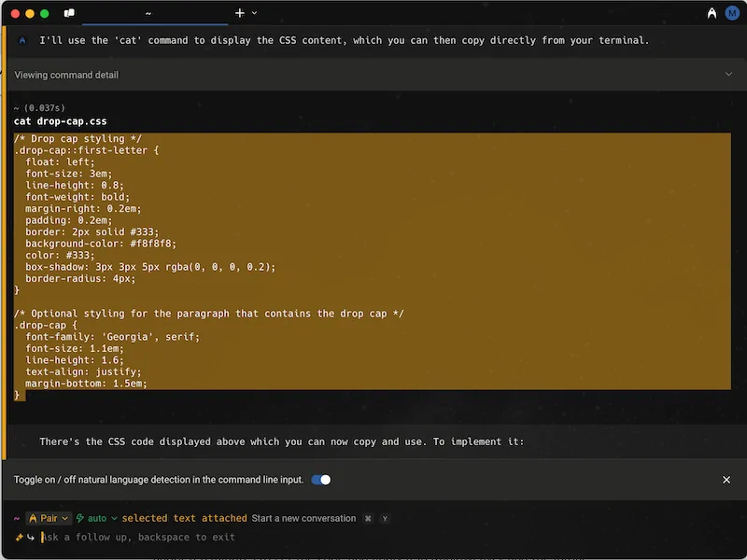
Task: Collapse the 'Viewing command detail' section
Action: pos(728,75)
